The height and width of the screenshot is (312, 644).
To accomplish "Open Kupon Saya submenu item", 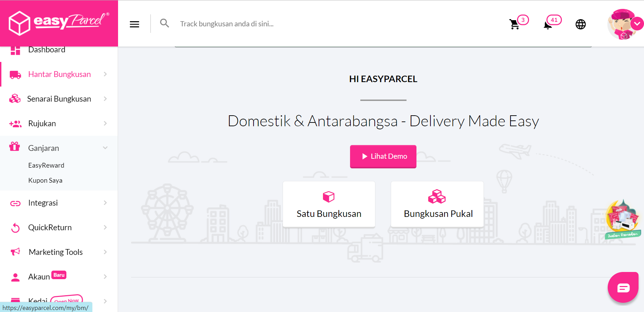I will click(45, 180).
